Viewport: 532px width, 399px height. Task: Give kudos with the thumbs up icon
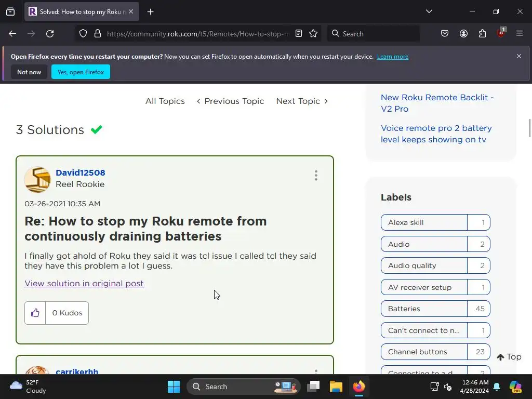pyautogui.click(x=35, y=313)
